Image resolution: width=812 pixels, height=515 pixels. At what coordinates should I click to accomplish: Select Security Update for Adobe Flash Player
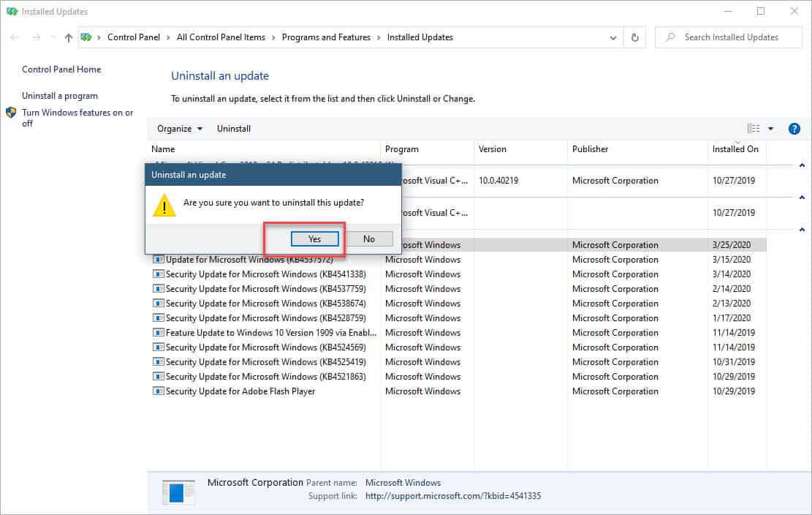(x=459, y=391)
